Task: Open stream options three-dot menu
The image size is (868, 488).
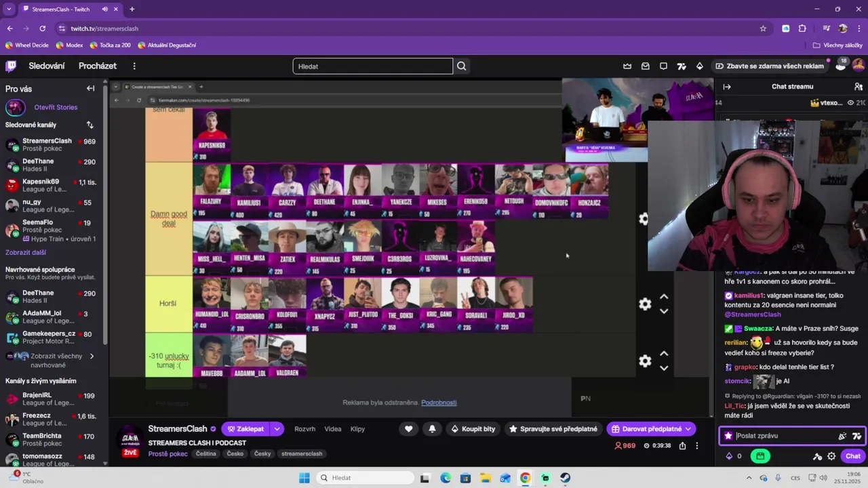Action: pos(696,446)
